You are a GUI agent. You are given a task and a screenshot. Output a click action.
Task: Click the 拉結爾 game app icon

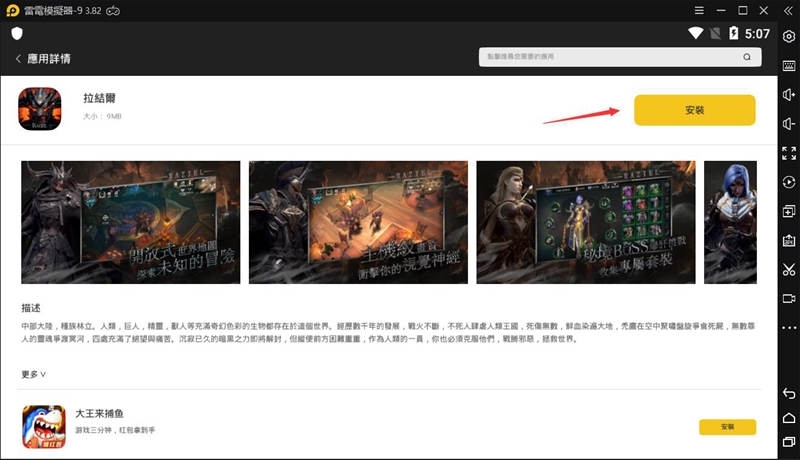tap(40, 109)
